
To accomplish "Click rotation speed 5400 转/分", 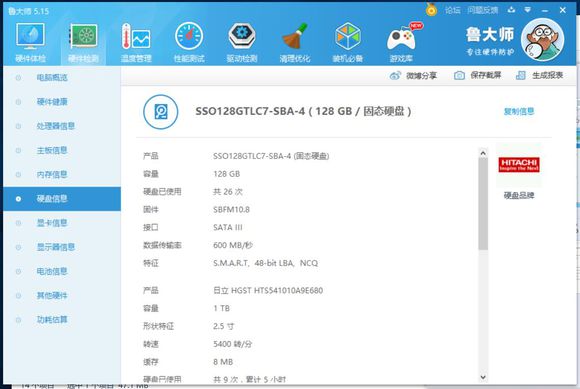I will [232, 344].
